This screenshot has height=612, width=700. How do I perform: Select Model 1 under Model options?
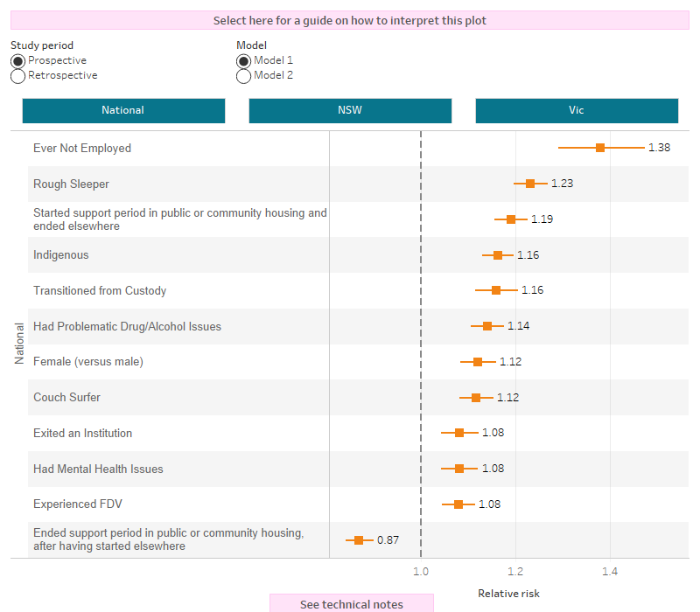click(243, 60)
